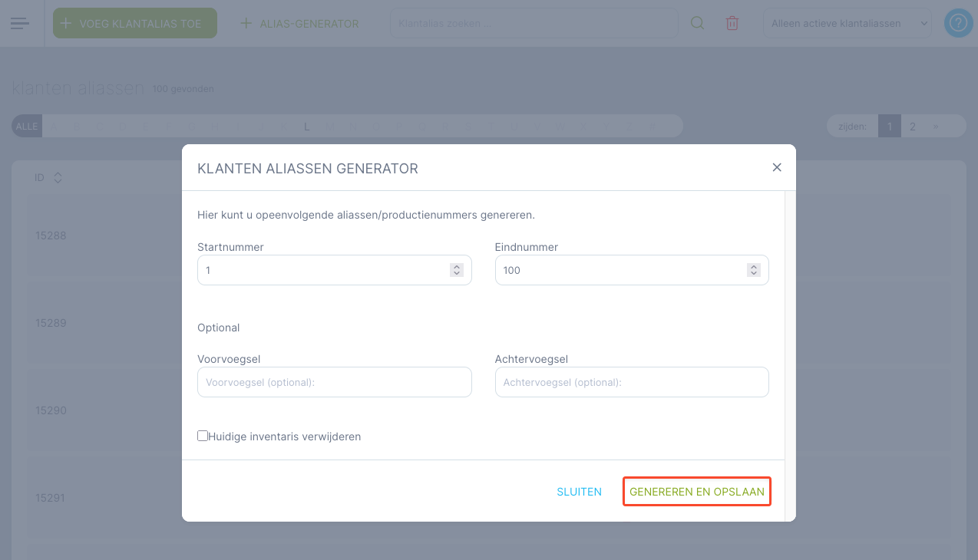Click the search magnifier icon
The width and height of the screenshot is (978, 560).
697,23
